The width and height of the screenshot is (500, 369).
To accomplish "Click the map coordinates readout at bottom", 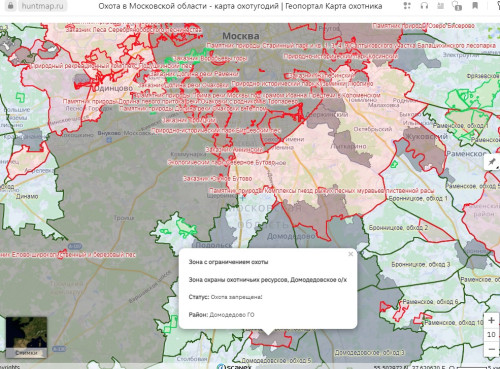I will click(x=409, y=367).
